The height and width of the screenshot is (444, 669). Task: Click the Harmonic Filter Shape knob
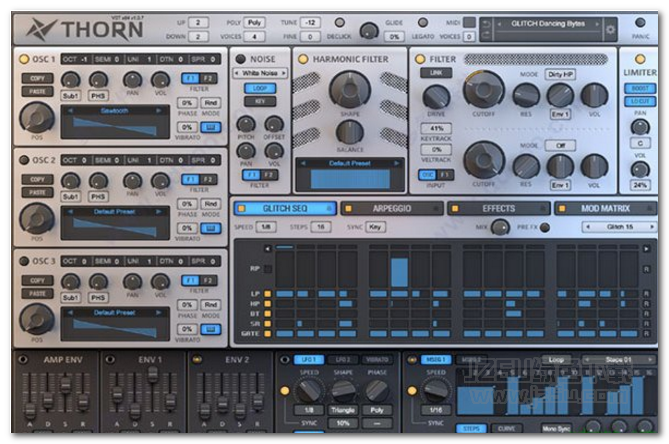point(349,89)
